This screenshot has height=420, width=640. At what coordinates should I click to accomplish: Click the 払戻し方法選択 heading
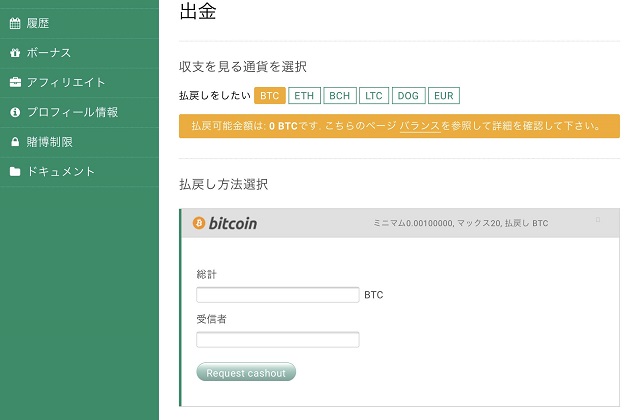pyautogui.click(x=224, y=184)
